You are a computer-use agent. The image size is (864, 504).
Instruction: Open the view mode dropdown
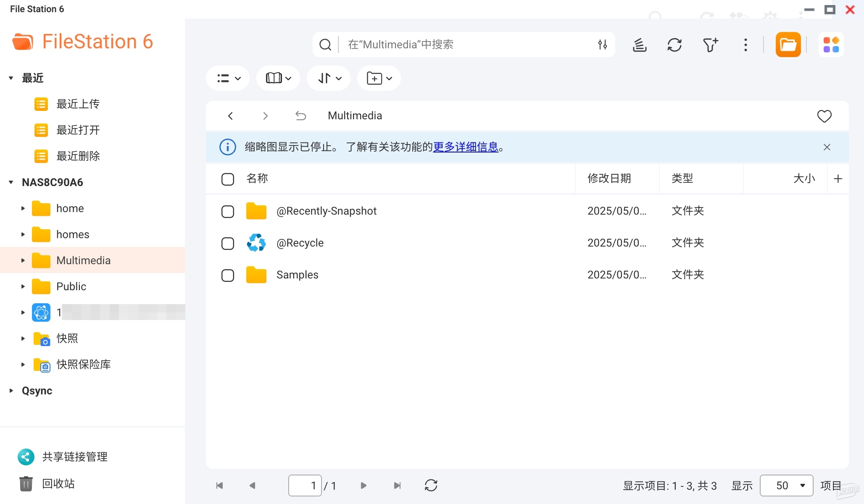point(228,78)
